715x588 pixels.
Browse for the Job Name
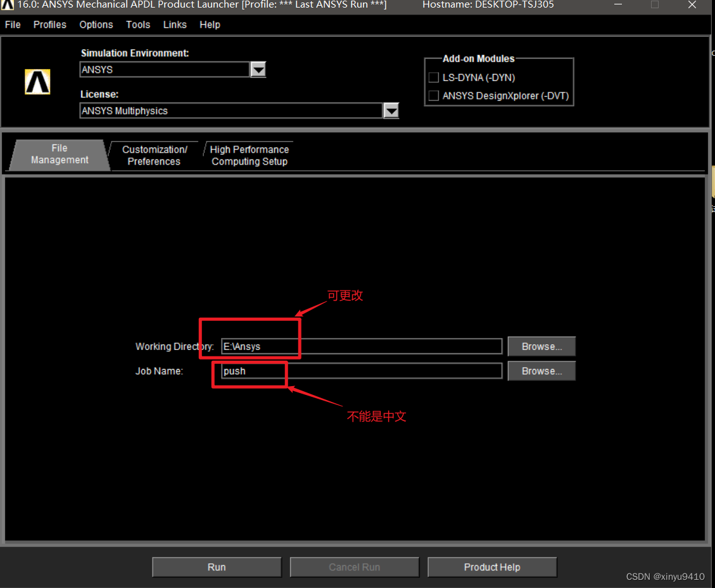[x=541, y=371]
